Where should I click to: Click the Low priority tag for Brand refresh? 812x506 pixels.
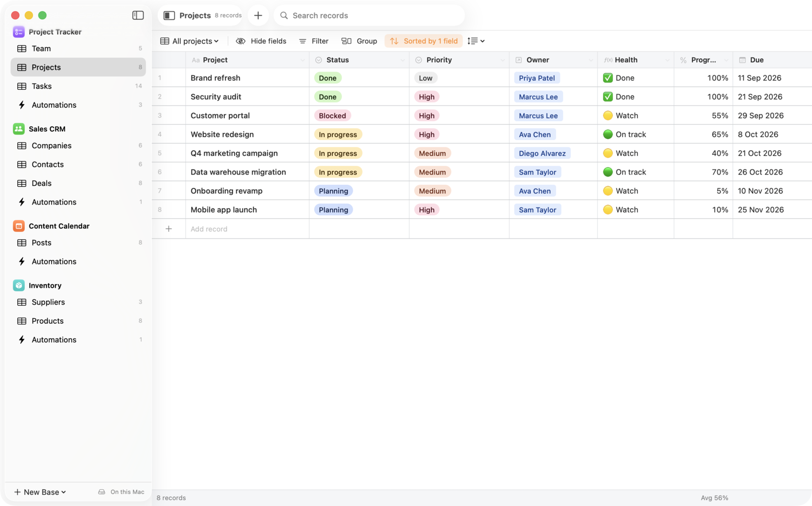coord(426,78)
